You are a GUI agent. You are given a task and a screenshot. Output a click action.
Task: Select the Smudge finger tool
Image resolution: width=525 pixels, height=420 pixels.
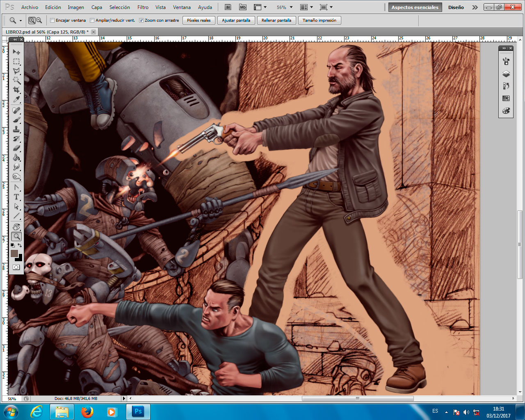16,167
